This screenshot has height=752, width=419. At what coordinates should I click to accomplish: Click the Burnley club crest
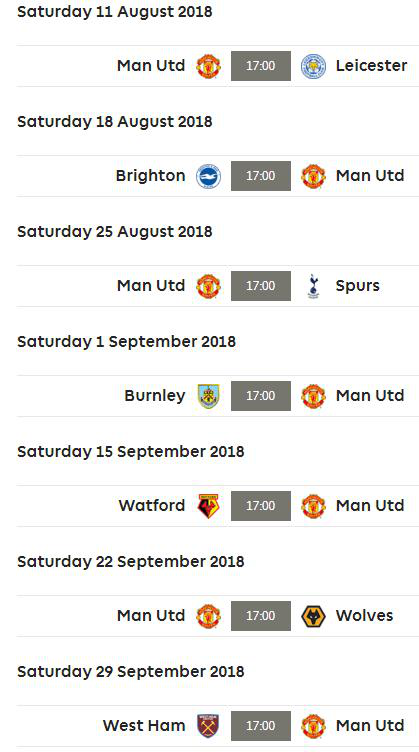(209, 396)
